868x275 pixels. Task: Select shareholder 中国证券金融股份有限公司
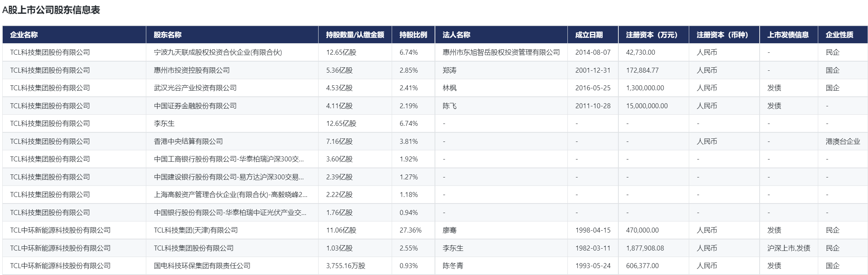click(195, 106)
